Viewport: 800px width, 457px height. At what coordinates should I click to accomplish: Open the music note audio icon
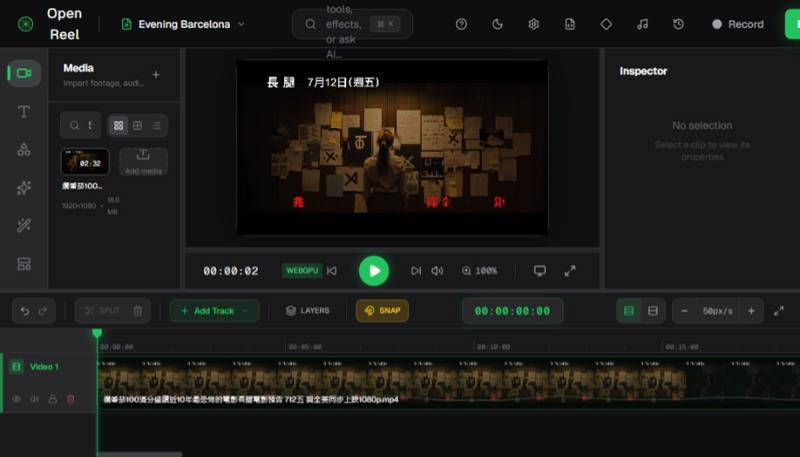[642, 24]
